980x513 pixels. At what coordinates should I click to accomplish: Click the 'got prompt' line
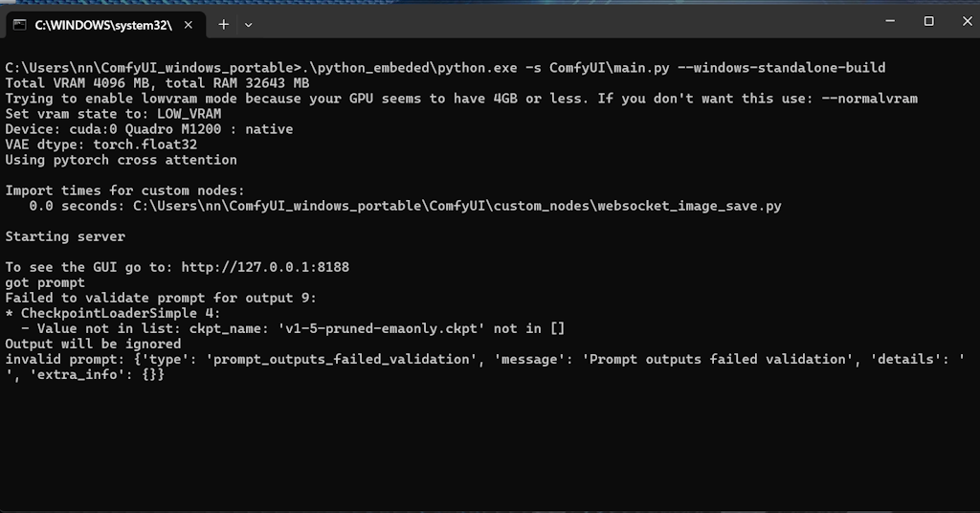click(45, 282)
